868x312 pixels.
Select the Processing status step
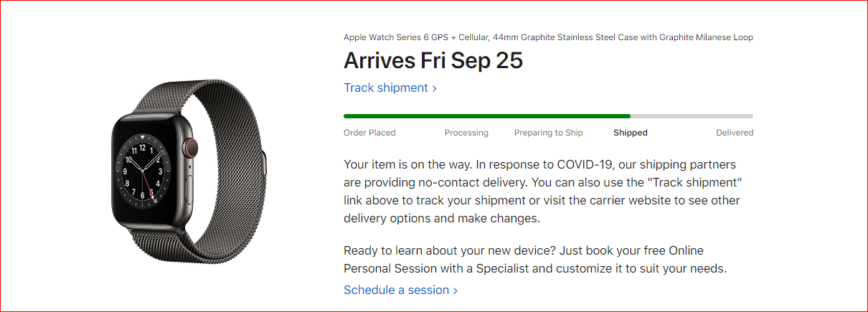pos(466,133)
